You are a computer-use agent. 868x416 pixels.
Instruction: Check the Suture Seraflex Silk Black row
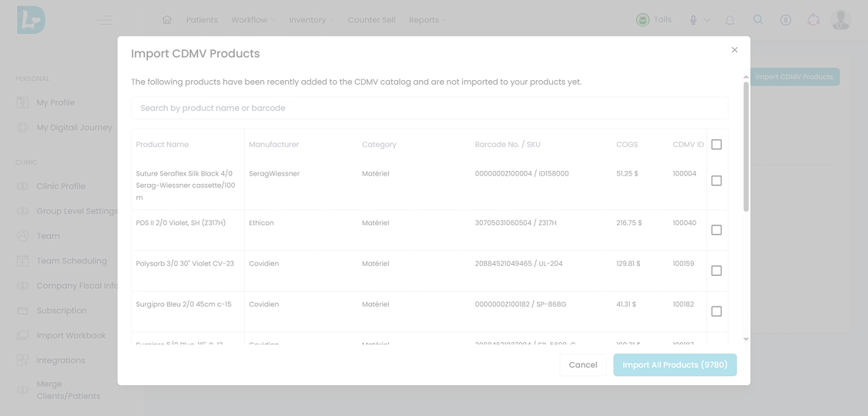click(x=716, y=181)
